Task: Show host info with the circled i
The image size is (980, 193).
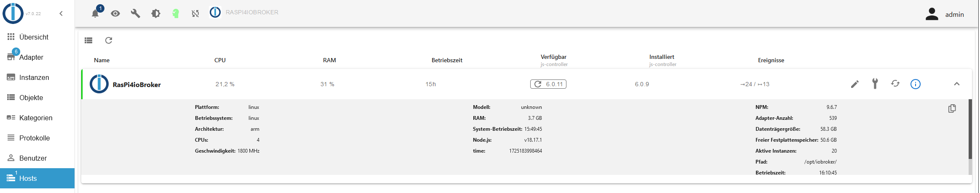Action: click(915, 84)
